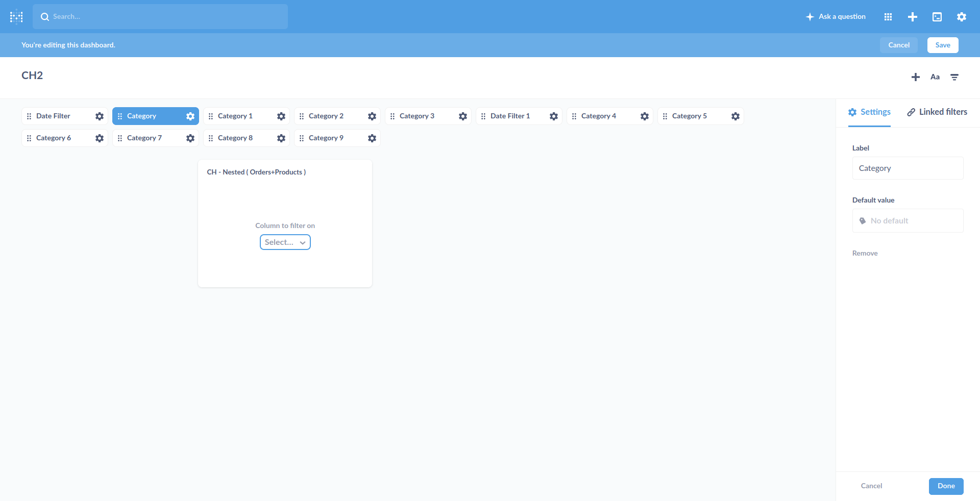
Task: Add a new filter using the plus icon near Aa
Action: click(915, 77)
